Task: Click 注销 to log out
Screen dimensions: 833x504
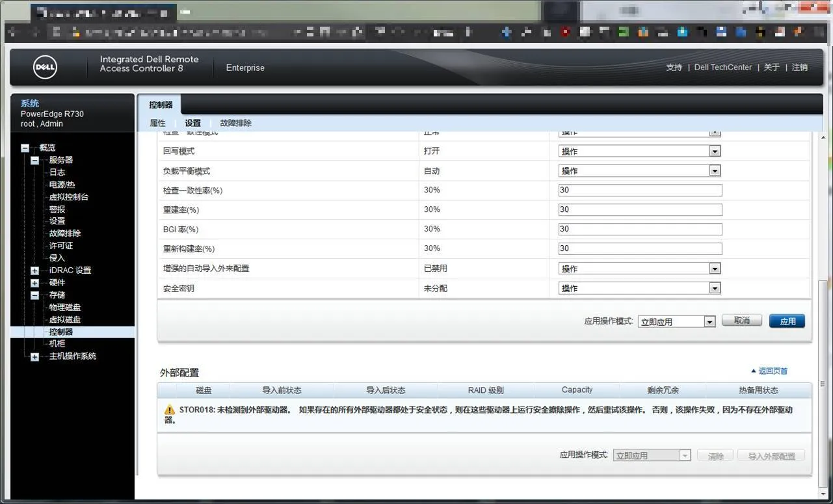Action: point(800,68)
